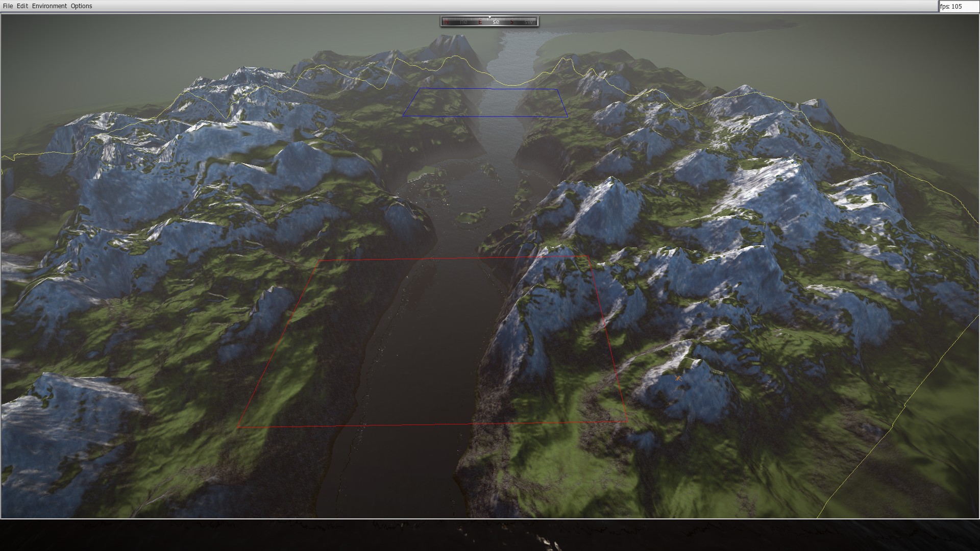The height and width of the screenshot is (551, 980).
Task: Click the 'se' heading on compass
Action: [x=496, y=22]
